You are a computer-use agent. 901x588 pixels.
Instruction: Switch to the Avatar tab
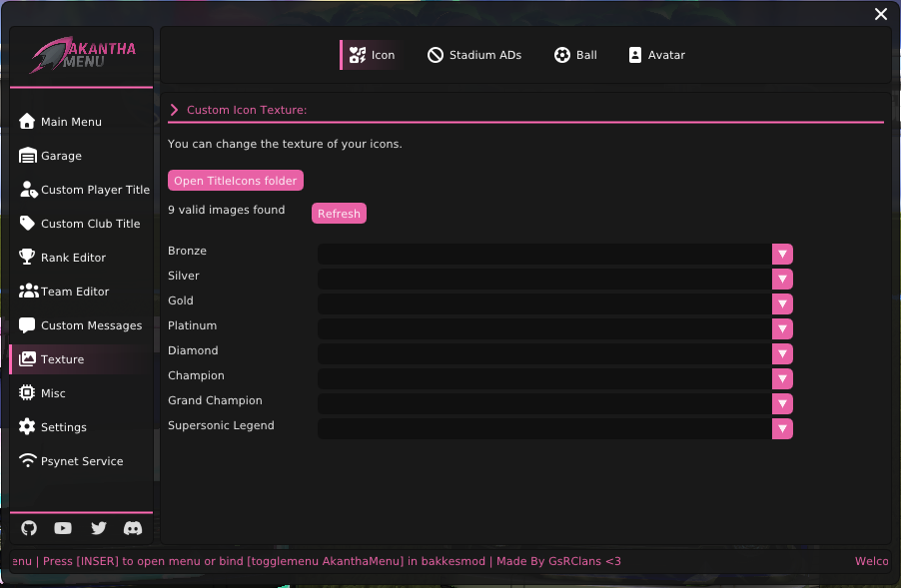pos(656,55)
